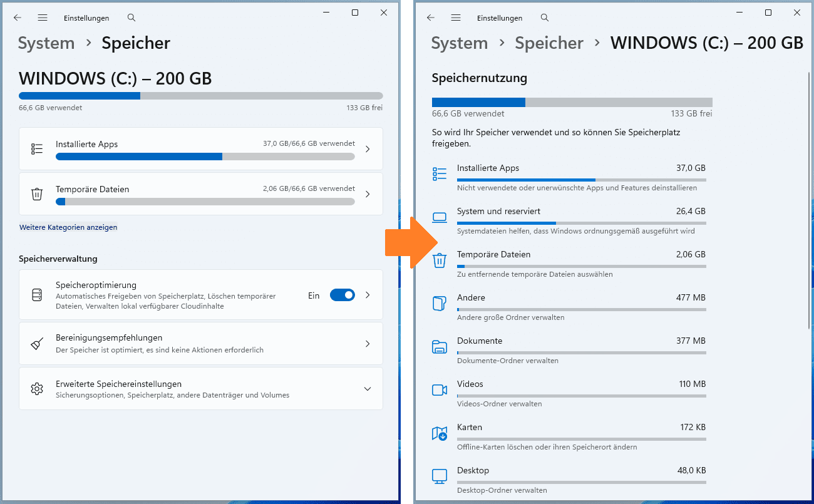Viewport: 814px width, 504px height.
Task: Click vertical scrollbar in right window
Action: click(809, 200)
